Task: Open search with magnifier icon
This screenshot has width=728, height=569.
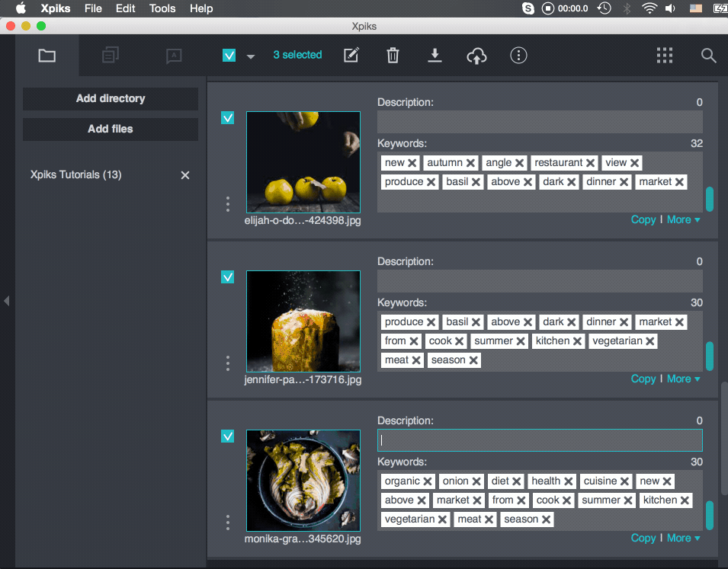Action: click(x=708, y=56)
